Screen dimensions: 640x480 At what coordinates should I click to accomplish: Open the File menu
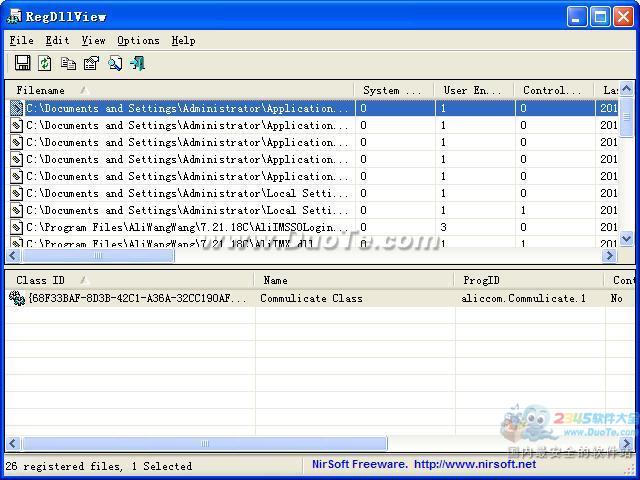pos(21,40)
